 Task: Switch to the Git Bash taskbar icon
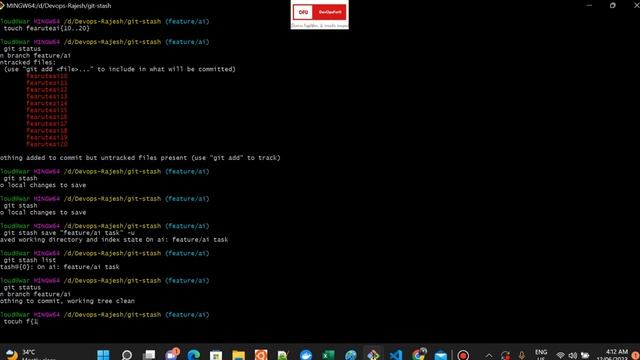click(373, 355)
